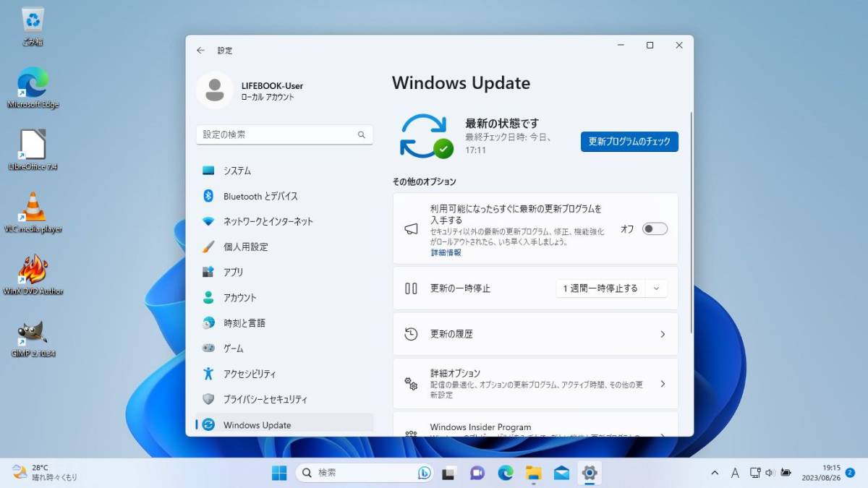Click the Windows Update page heading

click(x=461, y=83)
